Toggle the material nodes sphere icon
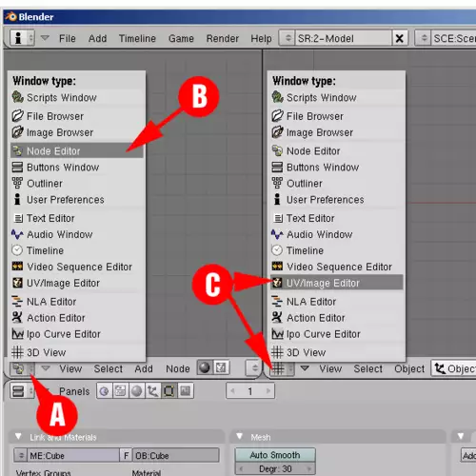 [x=205, y=368]
